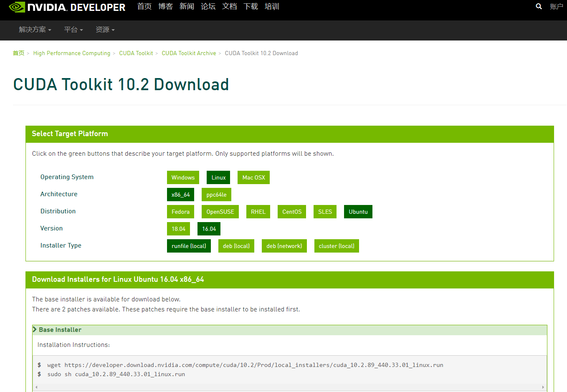Select Windows operating system
The image size is (567, 392).
tap(183, 177)
